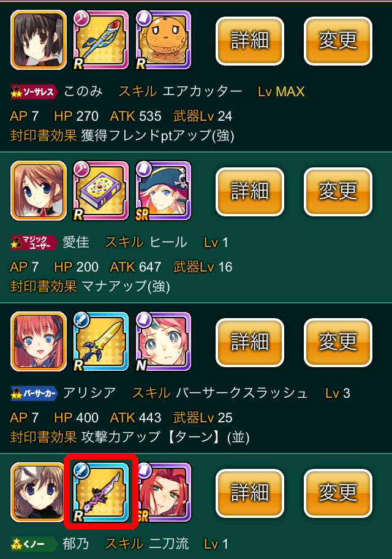Open 詳細 for このみ
Screen dimensions: 392x559
(250, 40)
